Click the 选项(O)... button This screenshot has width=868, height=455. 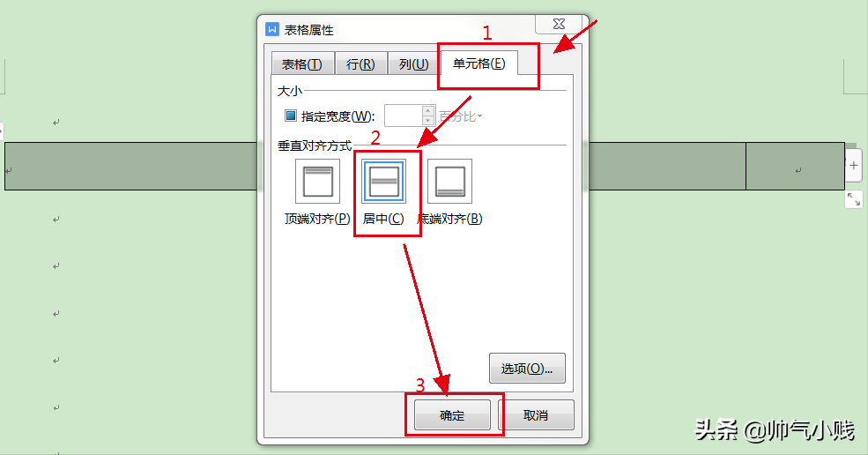point(527,369)
